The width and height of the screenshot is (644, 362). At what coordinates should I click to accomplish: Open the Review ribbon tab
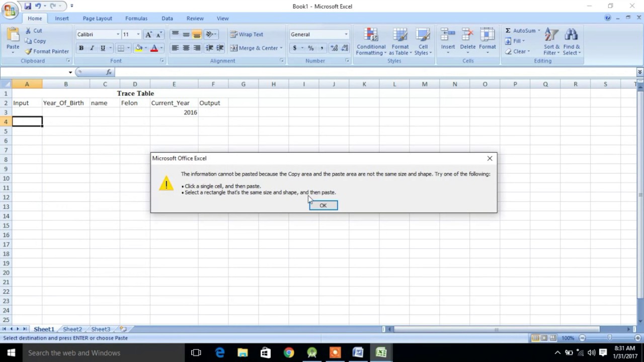195,18
